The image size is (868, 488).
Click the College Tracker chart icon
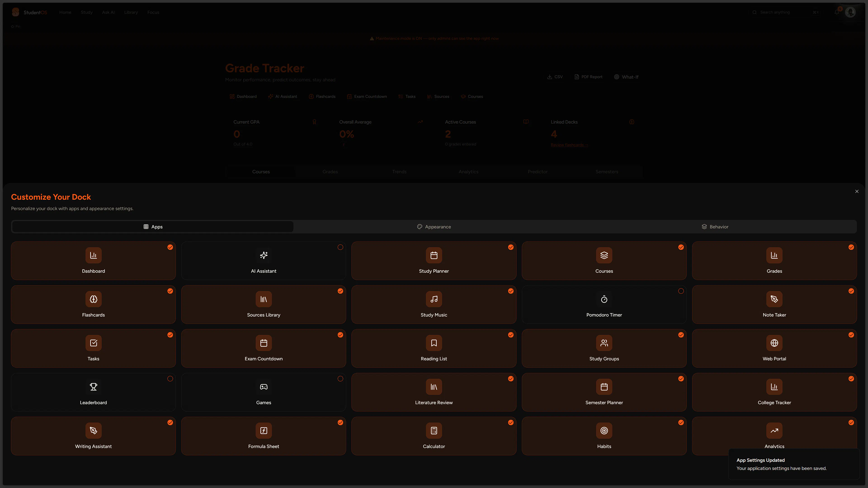pyautogui.click(x=774, y=387)
